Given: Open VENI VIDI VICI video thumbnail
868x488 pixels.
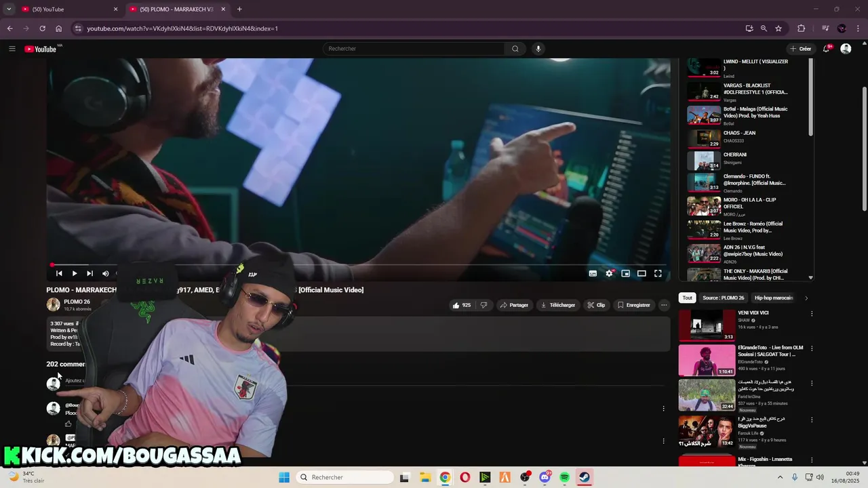Looking at the screenshot, I should tap(707, 325).
